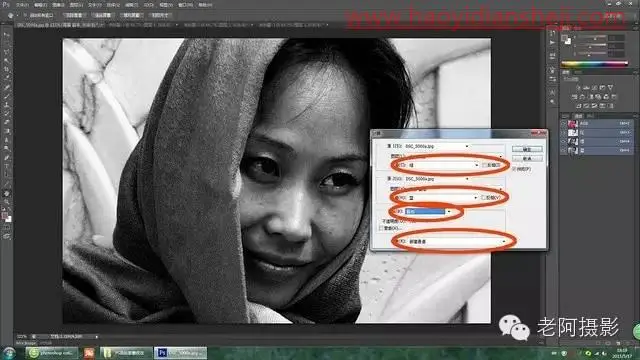Toggle visibility of the Green channel

(563, 142)
